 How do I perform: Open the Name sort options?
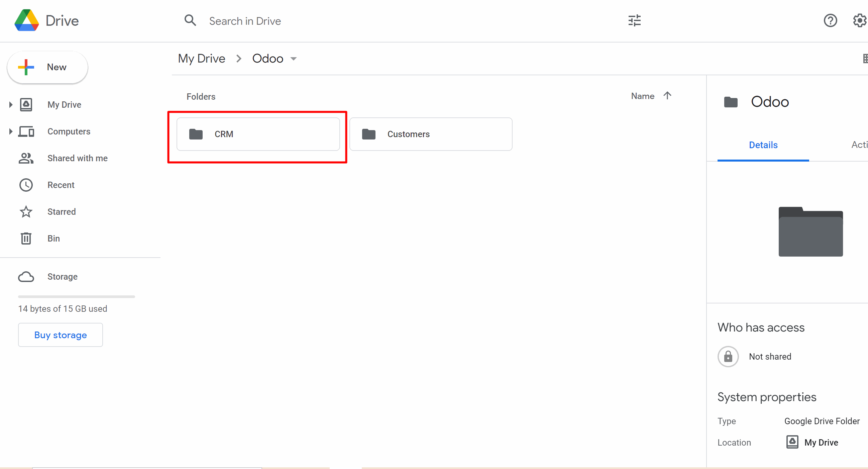tap(643, 96)
